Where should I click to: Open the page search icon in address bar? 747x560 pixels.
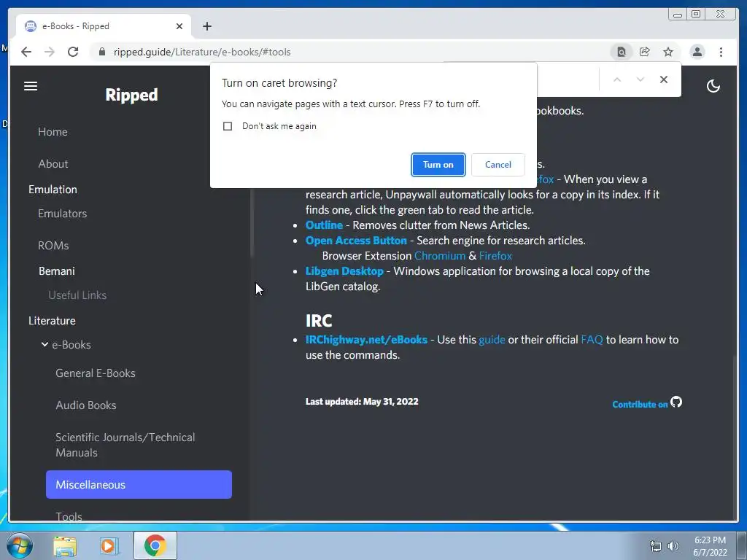click(622, 52)
